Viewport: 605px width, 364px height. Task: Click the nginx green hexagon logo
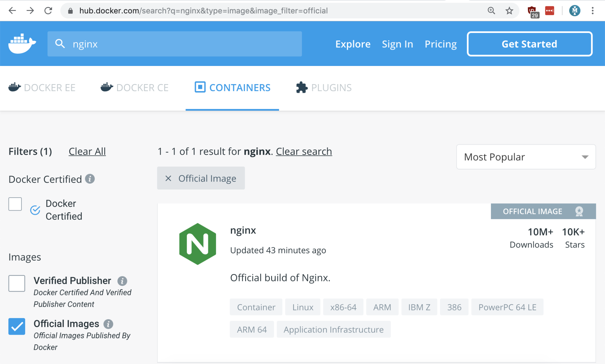[x=198, y=244]
